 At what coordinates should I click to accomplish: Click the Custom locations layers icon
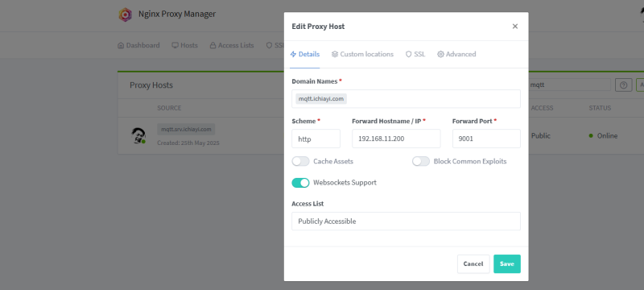(335, 54)
